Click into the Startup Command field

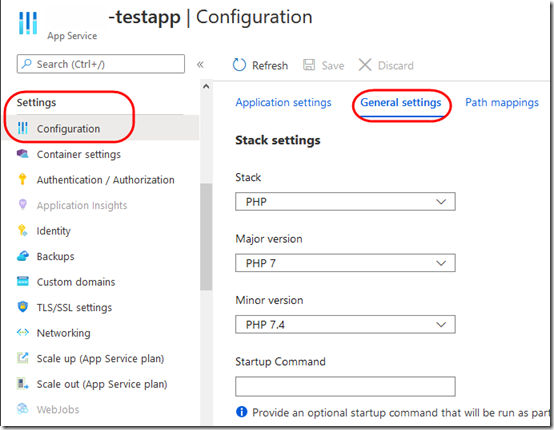(345, 386)
